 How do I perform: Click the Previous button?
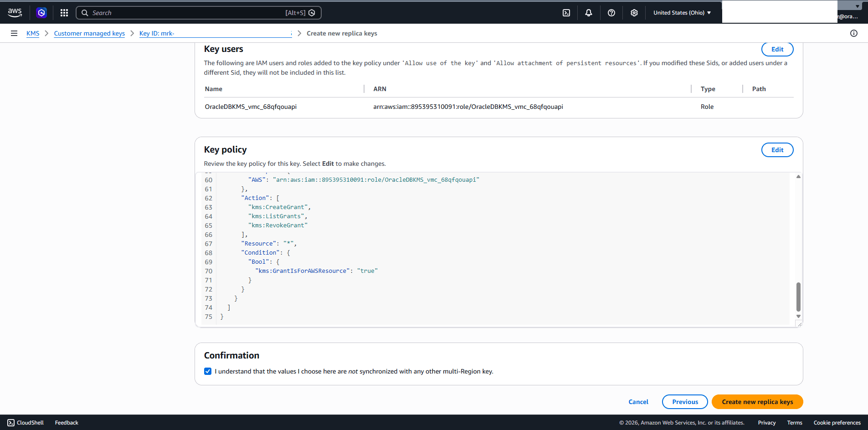685,402
